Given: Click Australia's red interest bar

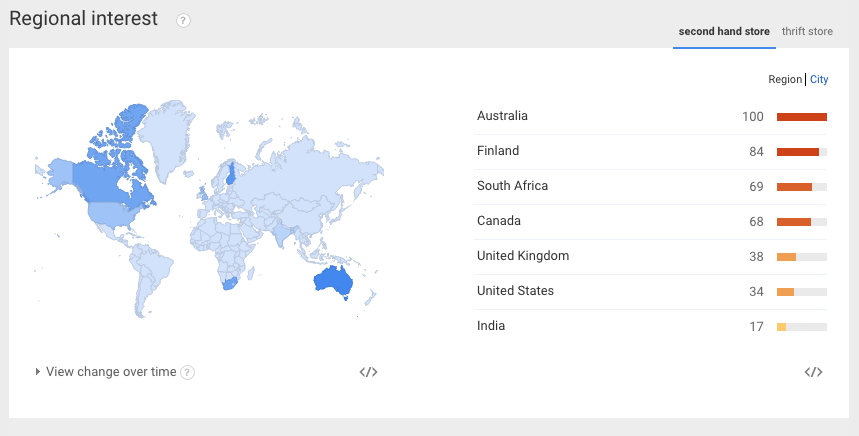Looking at the screenshot, I should pos(801,117).
